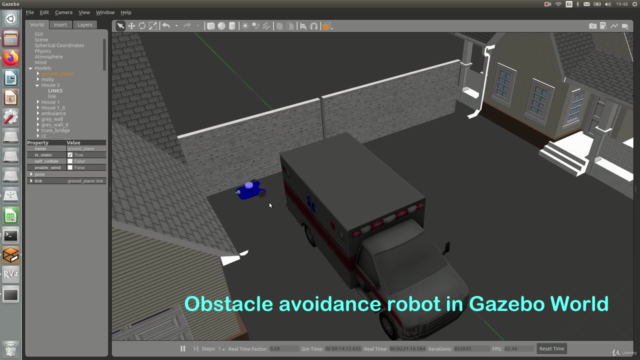640x360 pixels.
Task: Open the orange view angle tool
Action: 326,27
